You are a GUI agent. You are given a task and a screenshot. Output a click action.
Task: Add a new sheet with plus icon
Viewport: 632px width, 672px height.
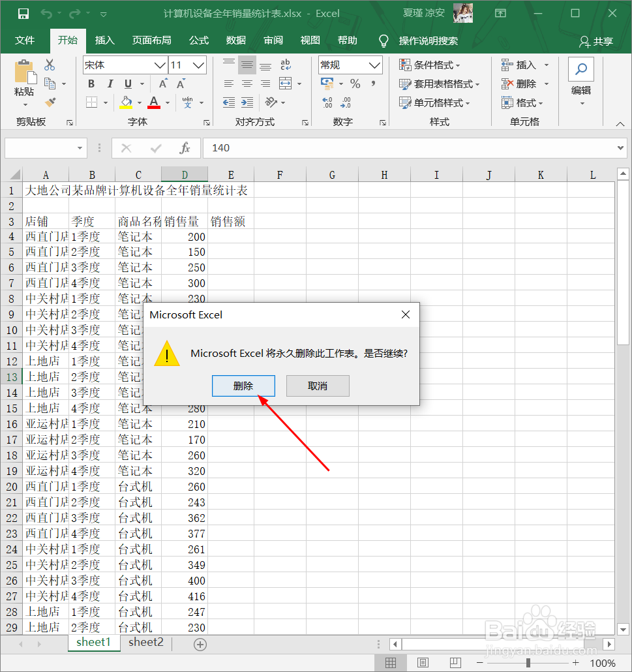point(200,645)
